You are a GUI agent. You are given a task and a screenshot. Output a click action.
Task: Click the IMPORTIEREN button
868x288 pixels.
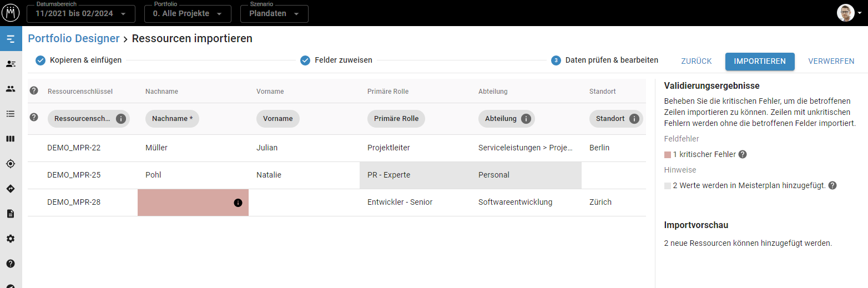point(759,62)
